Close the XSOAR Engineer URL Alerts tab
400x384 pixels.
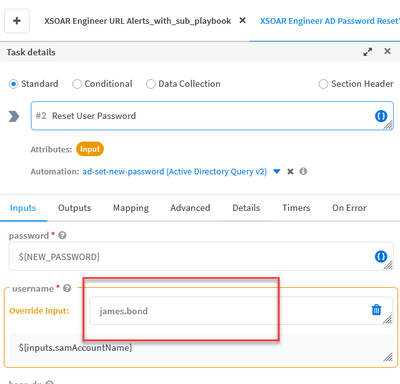[243, 21]
